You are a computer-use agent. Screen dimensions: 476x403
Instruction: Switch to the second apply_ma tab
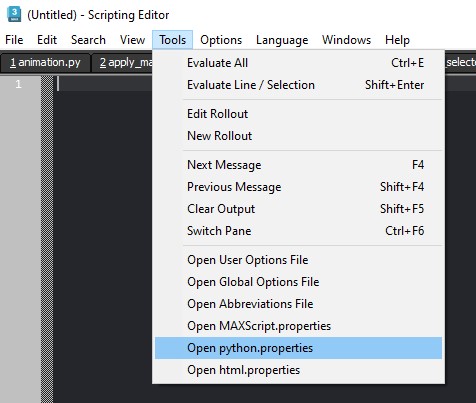click(122, 63)
